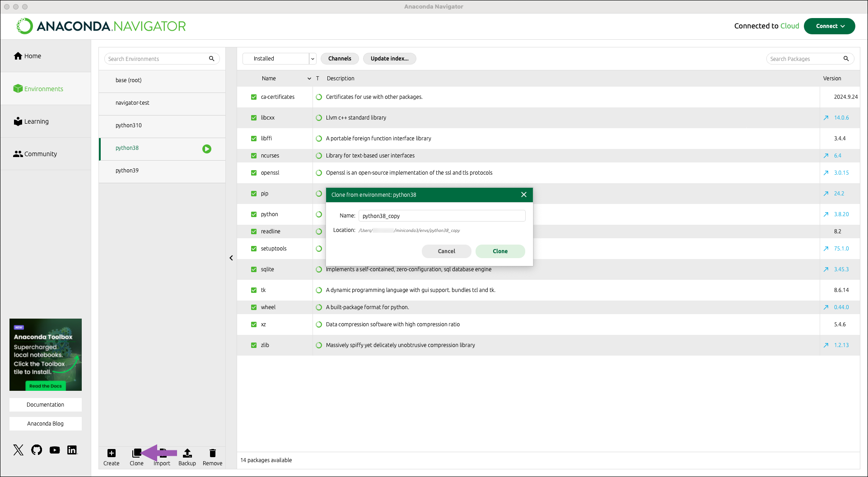Click the Channels button
Image resolution: width=868 pixels, height=477 pixels.
point(340,59)
